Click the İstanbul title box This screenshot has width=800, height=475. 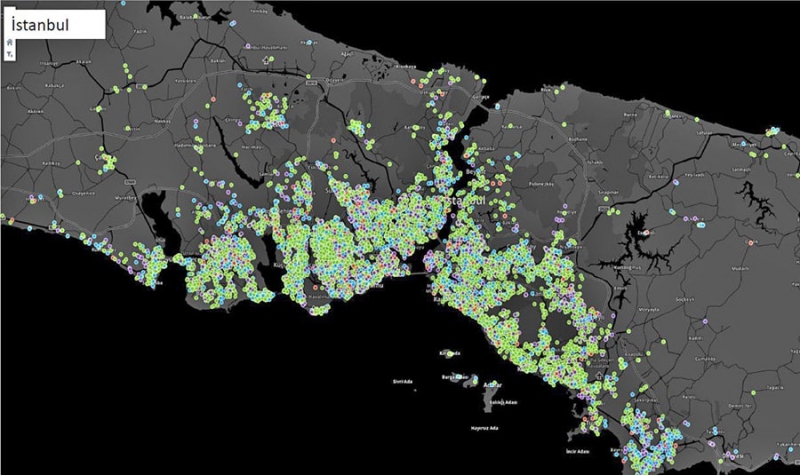56,24
